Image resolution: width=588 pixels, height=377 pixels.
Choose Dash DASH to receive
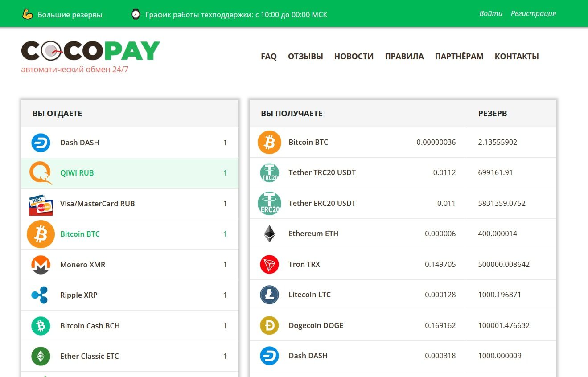tap(403, 356)
